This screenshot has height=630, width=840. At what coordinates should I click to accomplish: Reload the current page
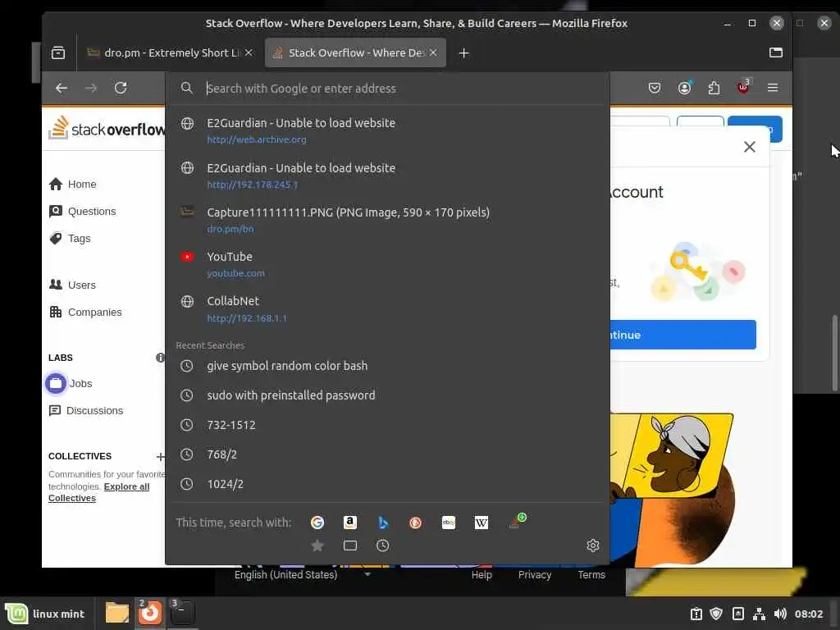coord(121,88)
